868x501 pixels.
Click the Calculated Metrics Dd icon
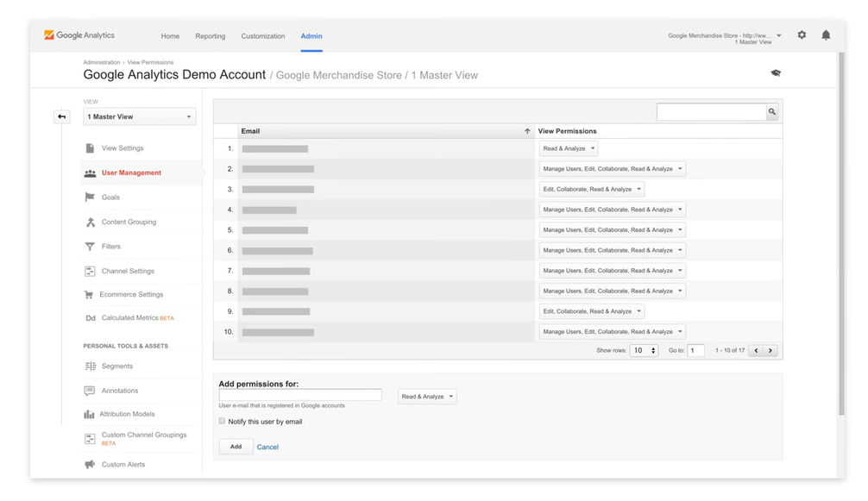tap(91, 318)
